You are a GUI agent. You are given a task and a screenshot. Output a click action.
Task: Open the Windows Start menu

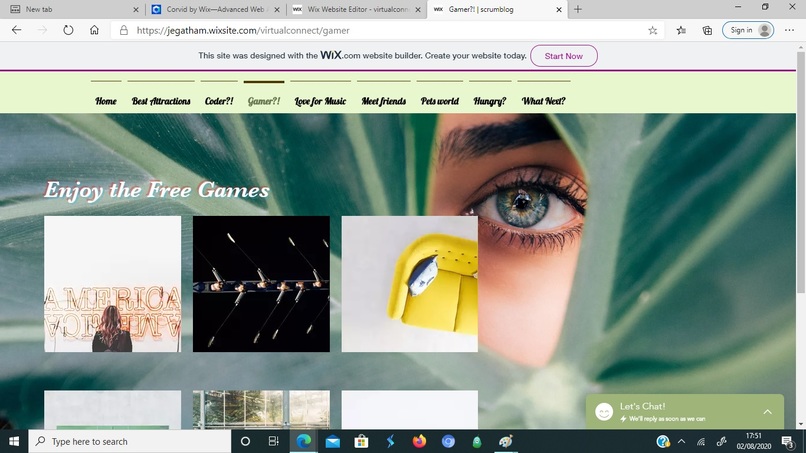(14, 442)
